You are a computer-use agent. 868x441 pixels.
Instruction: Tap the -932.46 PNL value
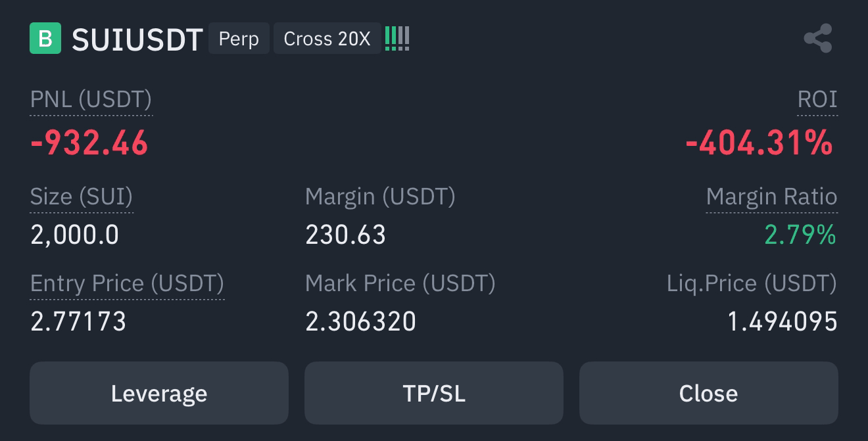click(x=90, y=143)
